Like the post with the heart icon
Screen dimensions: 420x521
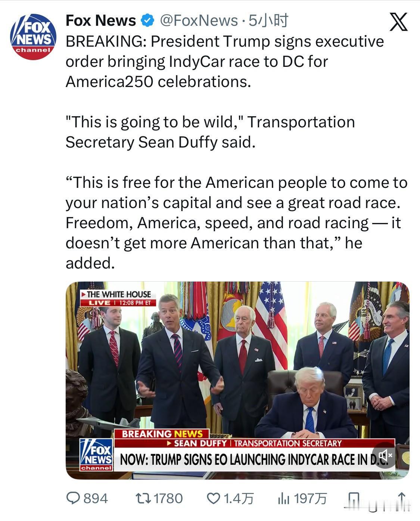[214, 498]
